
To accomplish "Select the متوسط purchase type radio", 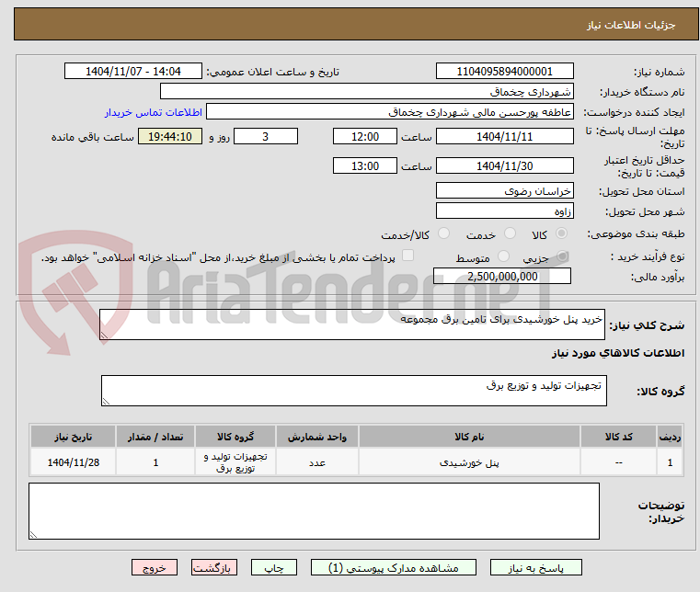I will tap(503, 256).
